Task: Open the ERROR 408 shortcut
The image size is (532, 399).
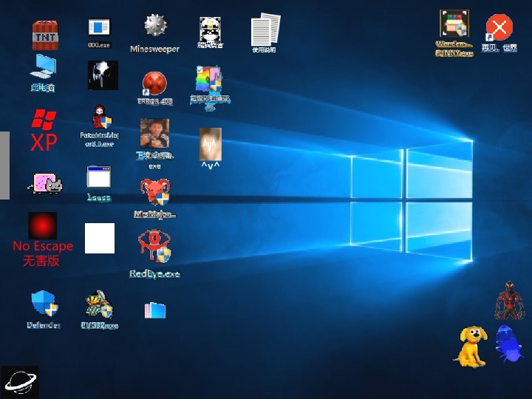Action: 154,88
